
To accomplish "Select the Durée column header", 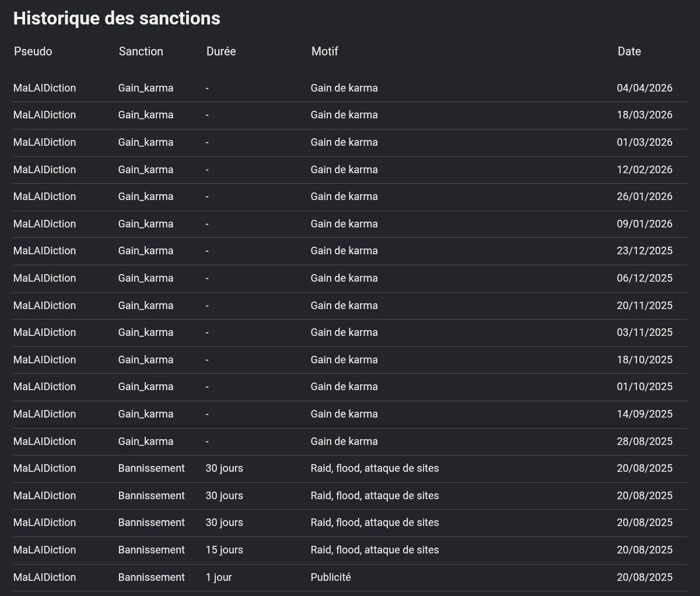I will tap(220, 51).
